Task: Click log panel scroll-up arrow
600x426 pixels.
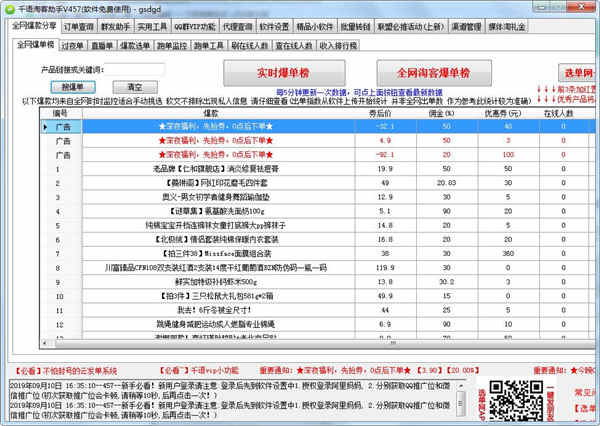Action: [461, 385]
